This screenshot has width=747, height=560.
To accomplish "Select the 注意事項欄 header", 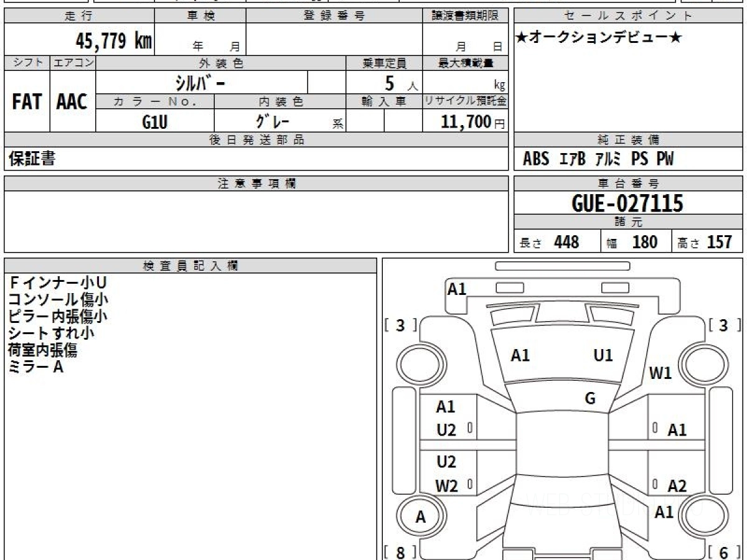I will 256,184.
